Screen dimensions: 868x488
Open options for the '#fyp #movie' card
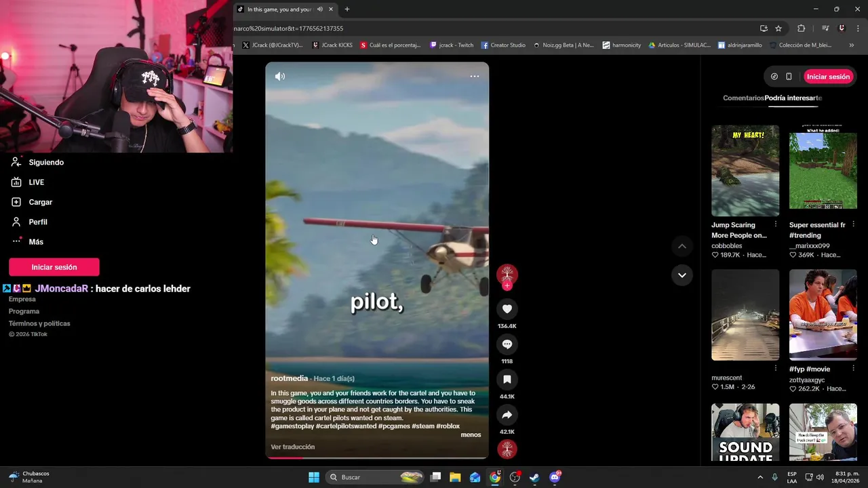click(x=854, y=369)
